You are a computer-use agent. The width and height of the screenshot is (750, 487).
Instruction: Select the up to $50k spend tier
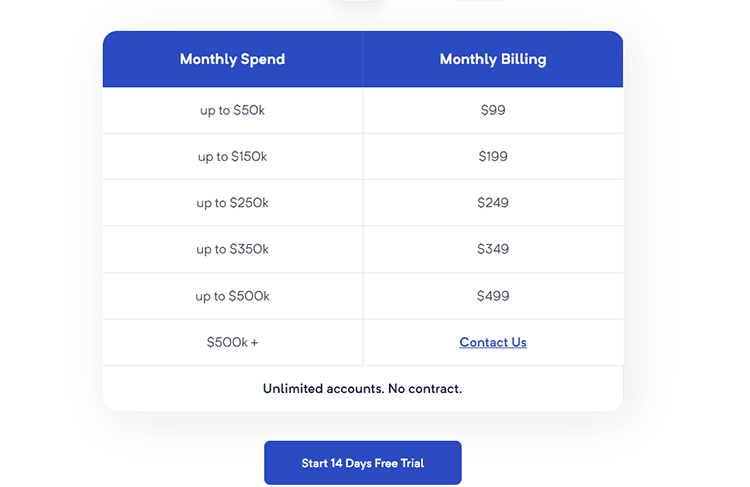click(x=232, y=110)
